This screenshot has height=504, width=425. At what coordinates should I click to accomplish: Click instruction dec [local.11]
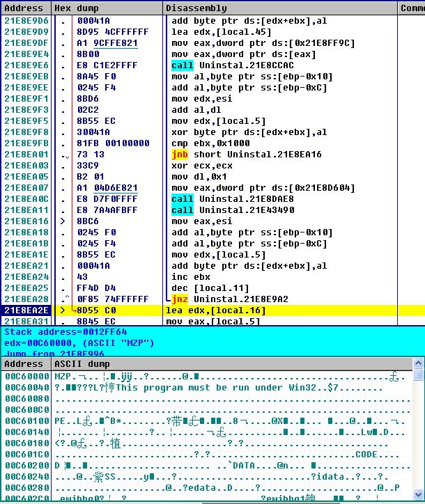pyautogui.click(x=210, y=288)
